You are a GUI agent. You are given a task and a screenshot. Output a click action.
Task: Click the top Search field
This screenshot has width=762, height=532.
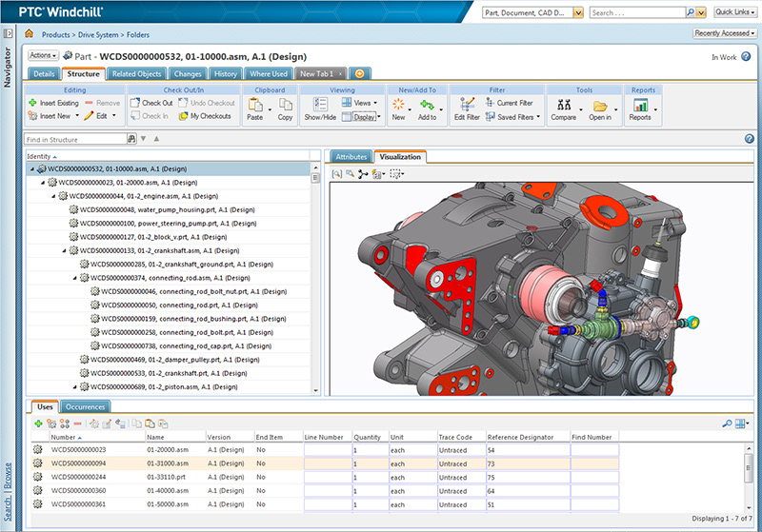coord(637,12)
